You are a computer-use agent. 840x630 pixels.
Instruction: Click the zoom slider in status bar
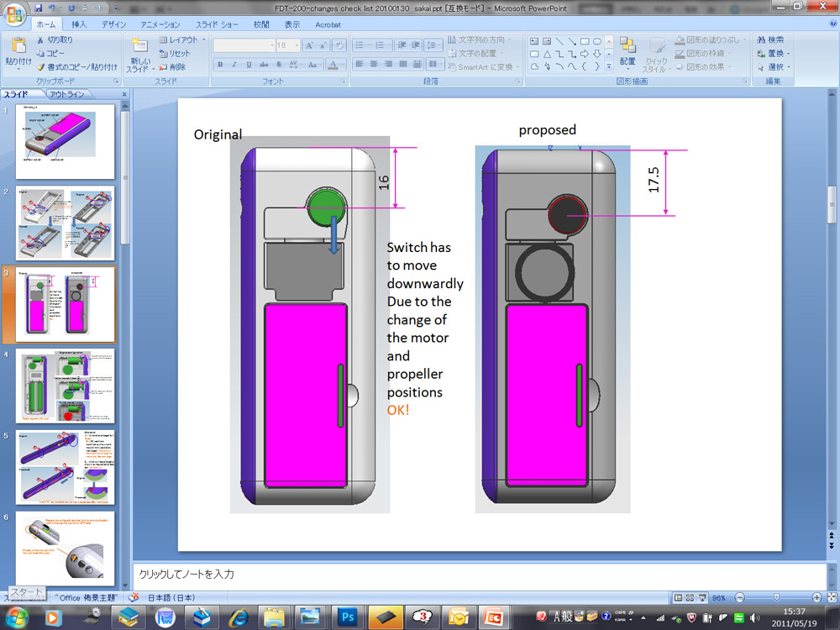(x=774, y=598)
